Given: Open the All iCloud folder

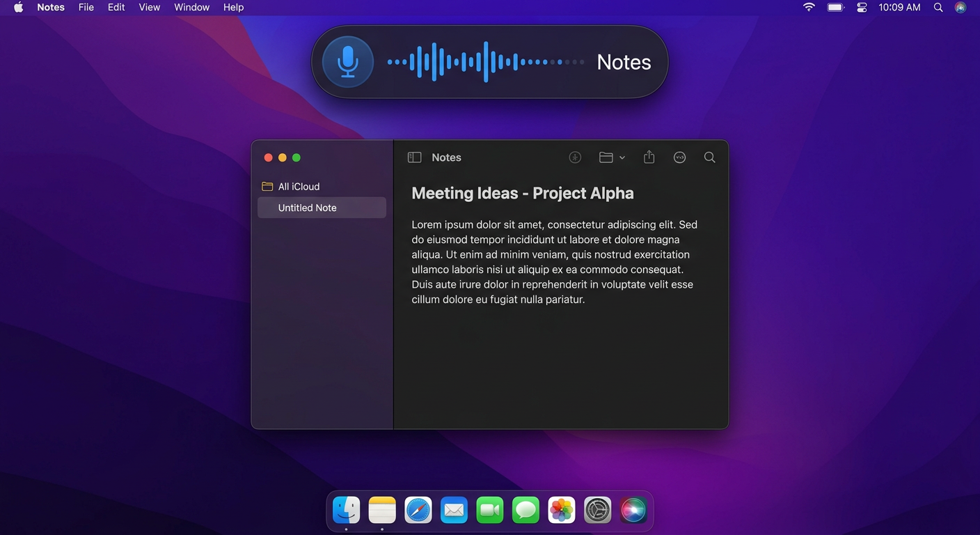Looking at the screenshot, I should click(x=299, y=186).
